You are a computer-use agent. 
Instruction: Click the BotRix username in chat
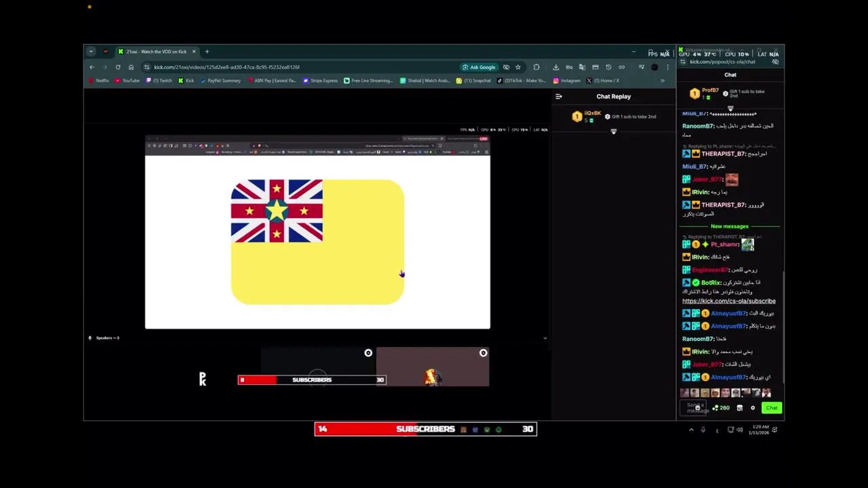[711, 283]
